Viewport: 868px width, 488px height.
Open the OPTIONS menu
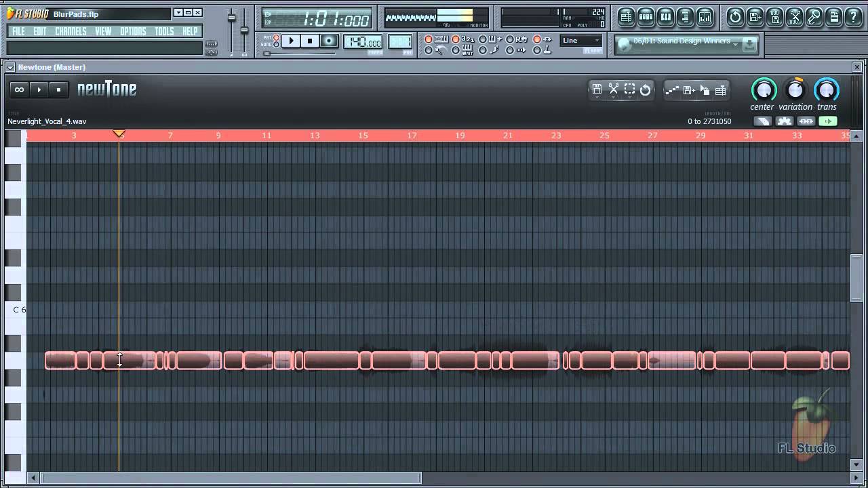pyautogui.click(x=133, y=31)
